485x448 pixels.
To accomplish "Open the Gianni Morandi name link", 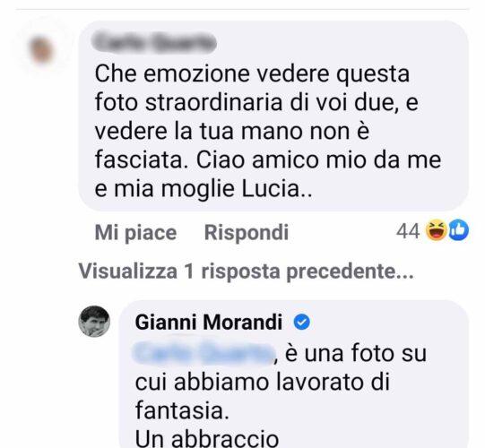I will coord(209,323).
